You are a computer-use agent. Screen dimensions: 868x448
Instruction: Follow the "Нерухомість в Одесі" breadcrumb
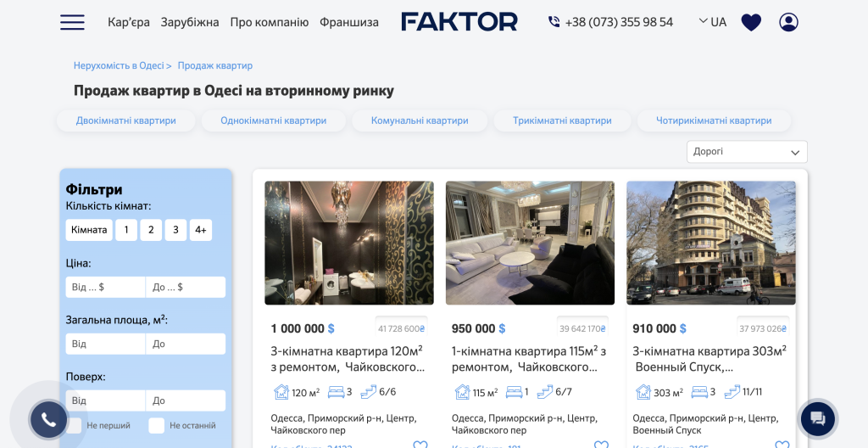(x=119, y=65)
